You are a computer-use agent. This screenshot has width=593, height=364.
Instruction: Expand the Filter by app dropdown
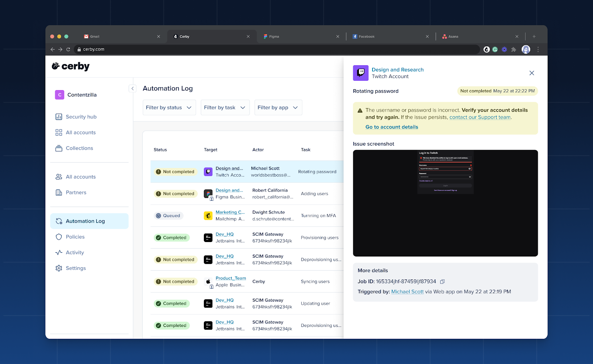pyautogui.click(x=278, y=107)
